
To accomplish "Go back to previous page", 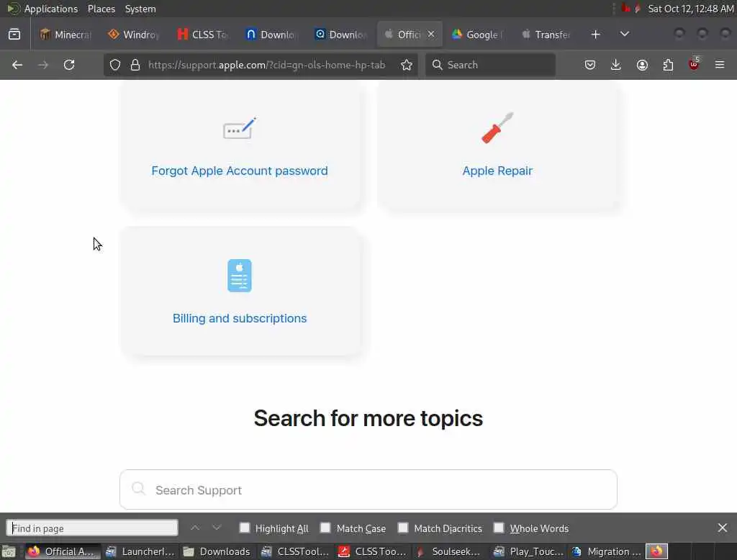I will tap(17, 65).
